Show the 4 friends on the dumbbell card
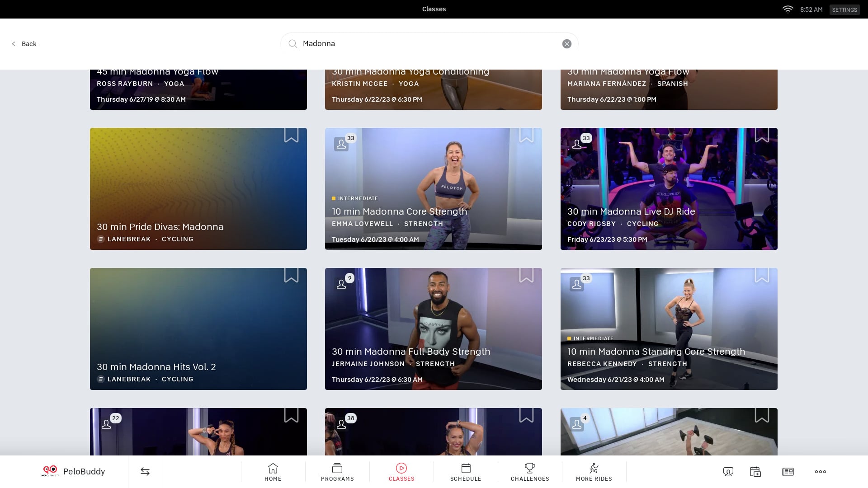Image resolution: width=868 pixels, height=488 pixels. coord(579,422)
